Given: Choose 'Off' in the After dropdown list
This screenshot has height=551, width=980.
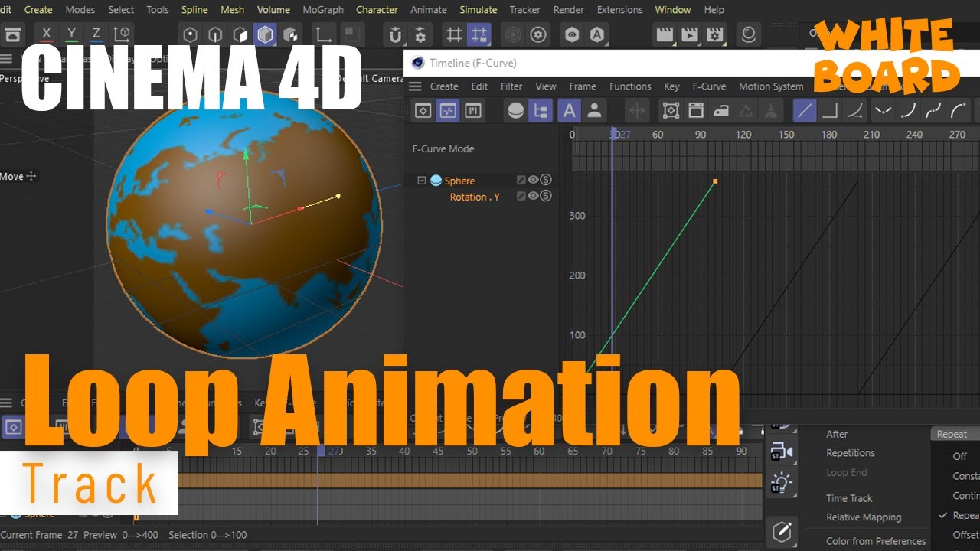Looking at the screenshot, I should tap(960, 456).
